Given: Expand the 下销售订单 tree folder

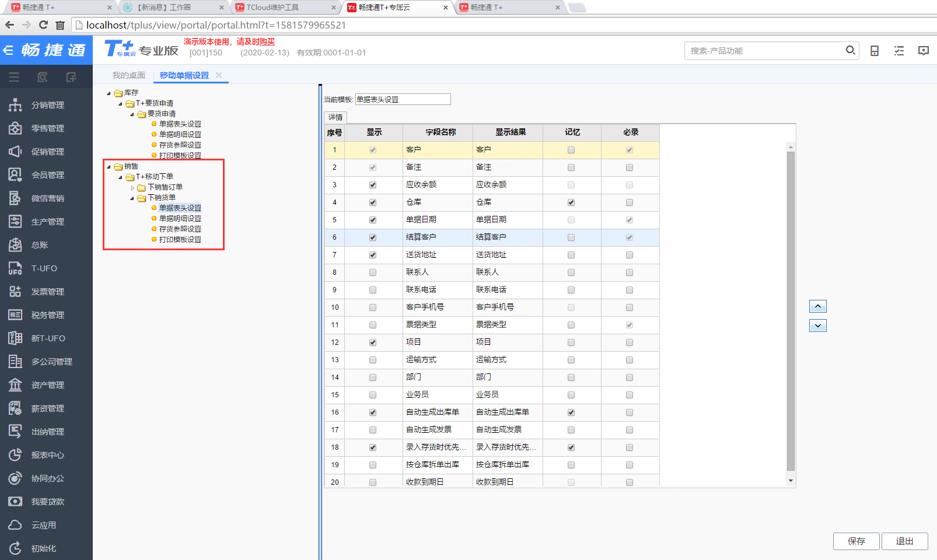Looking at the screenshot, I should (132, 188).
